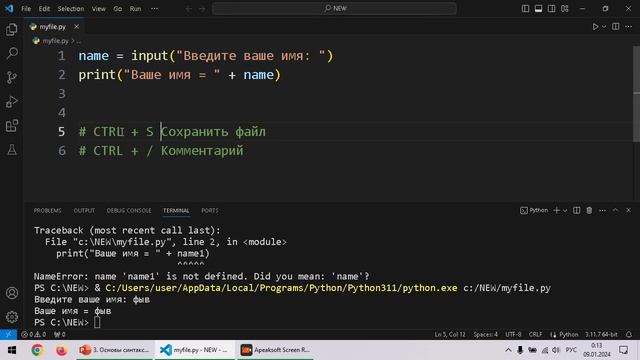Open the Accounts menu icon
Viewport: 640px width, 360px height.
pos(12,293)
